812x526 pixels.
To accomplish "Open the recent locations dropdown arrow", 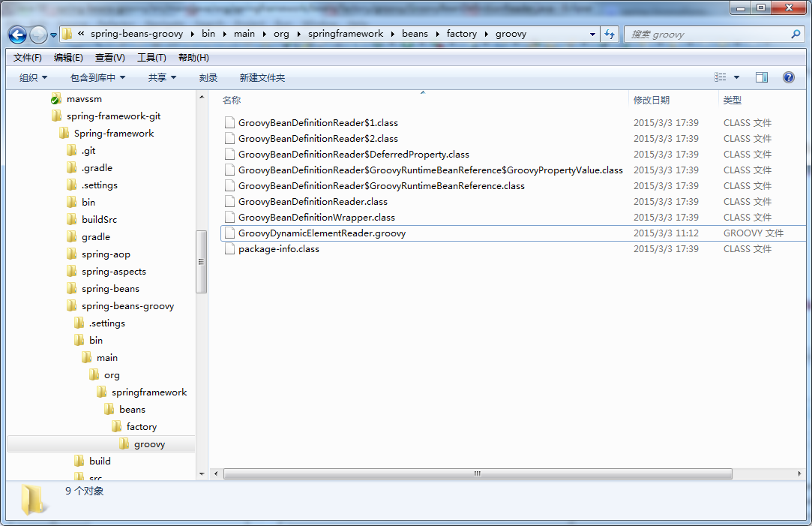I will (53, 35).
